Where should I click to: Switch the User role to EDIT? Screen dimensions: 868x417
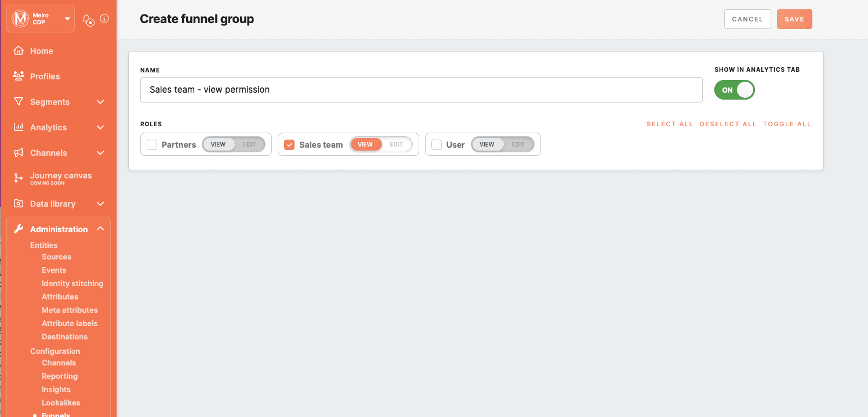[518, 144]
